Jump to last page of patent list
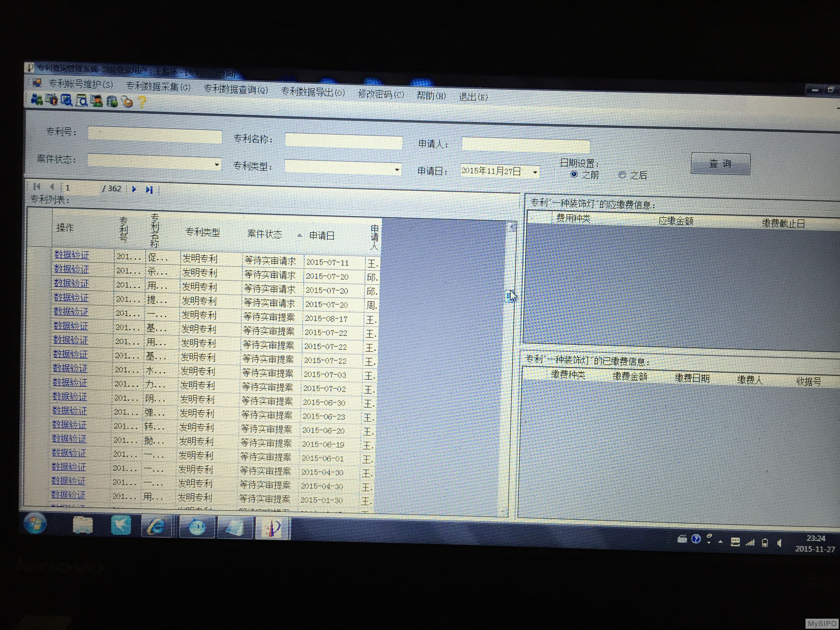 (x=149, y=189)
